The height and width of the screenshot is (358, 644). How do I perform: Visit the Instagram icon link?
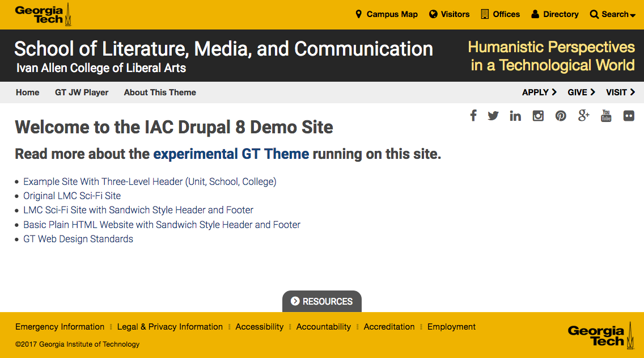click(538, 116)
